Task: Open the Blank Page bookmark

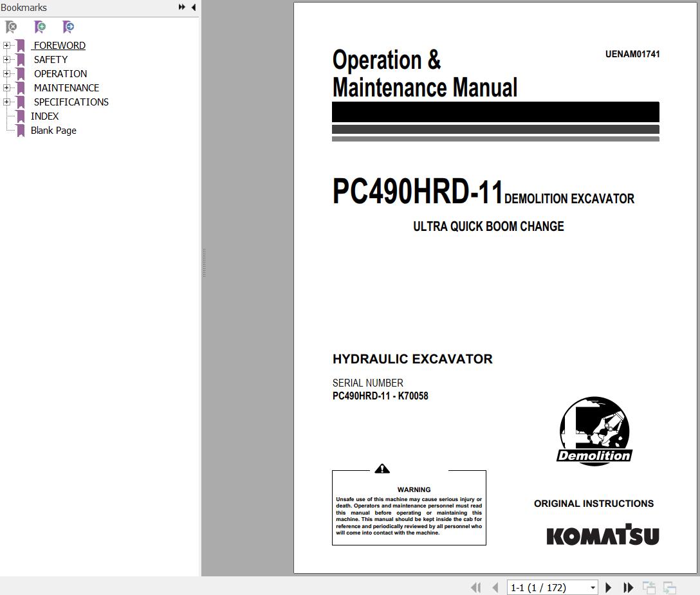Action: pos(53,131)
